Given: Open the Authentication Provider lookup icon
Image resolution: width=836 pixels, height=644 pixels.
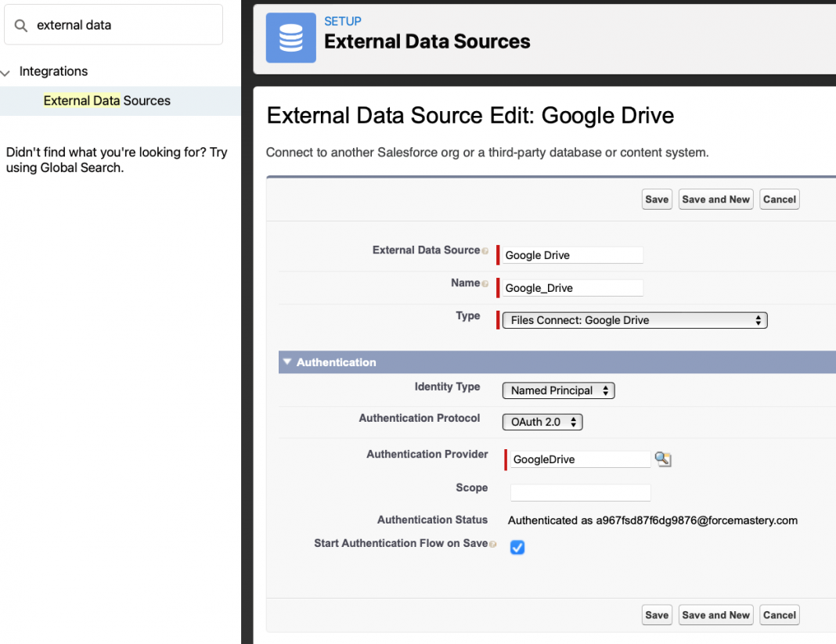Looking at the screenshot, I should 663,459.
